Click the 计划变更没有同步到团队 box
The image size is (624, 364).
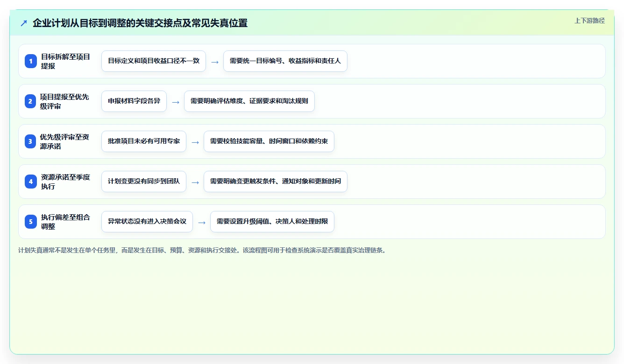pyautogui.click(x=144, y=182)
